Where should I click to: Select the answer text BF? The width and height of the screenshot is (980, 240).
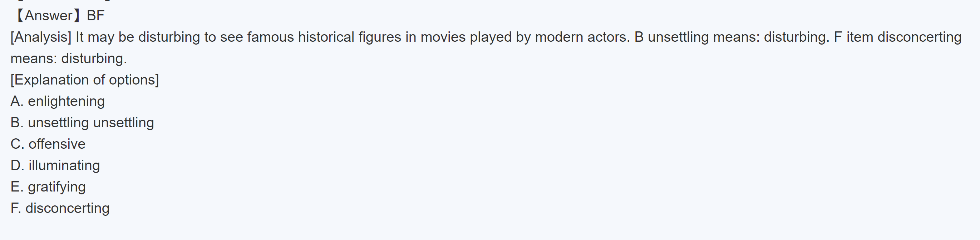(95, 16)
